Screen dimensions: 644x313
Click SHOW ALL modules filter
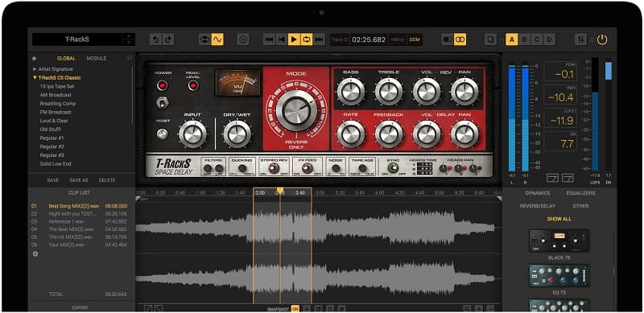click(x=559, y=219)
